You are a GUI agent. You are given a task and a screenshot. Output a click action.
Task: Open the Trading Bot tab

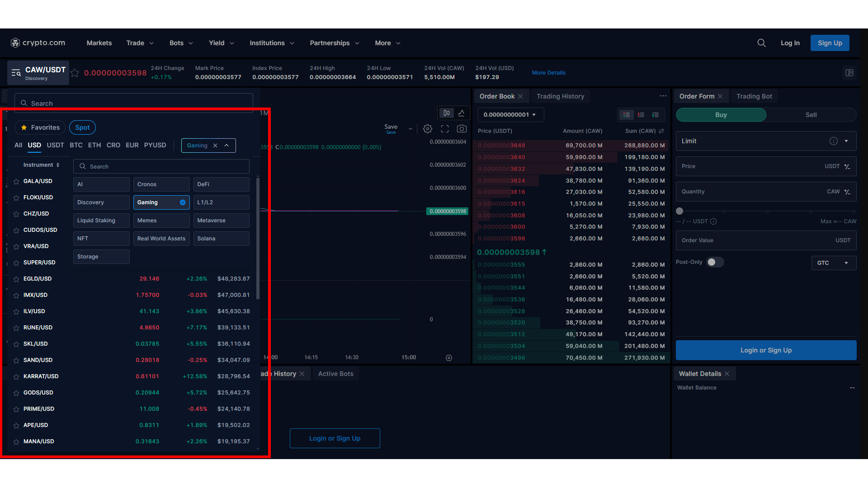click(754, 96)
